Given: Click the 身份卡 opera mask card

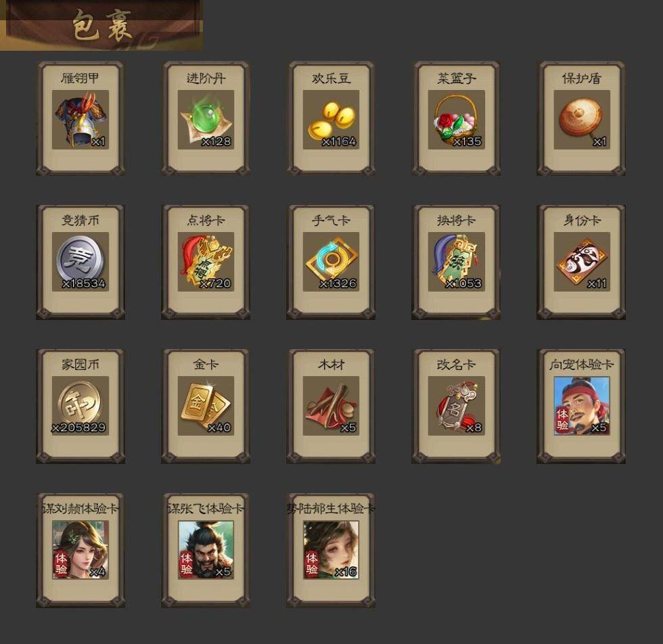Looking at the screenshot, I should (x=582, y=262).
